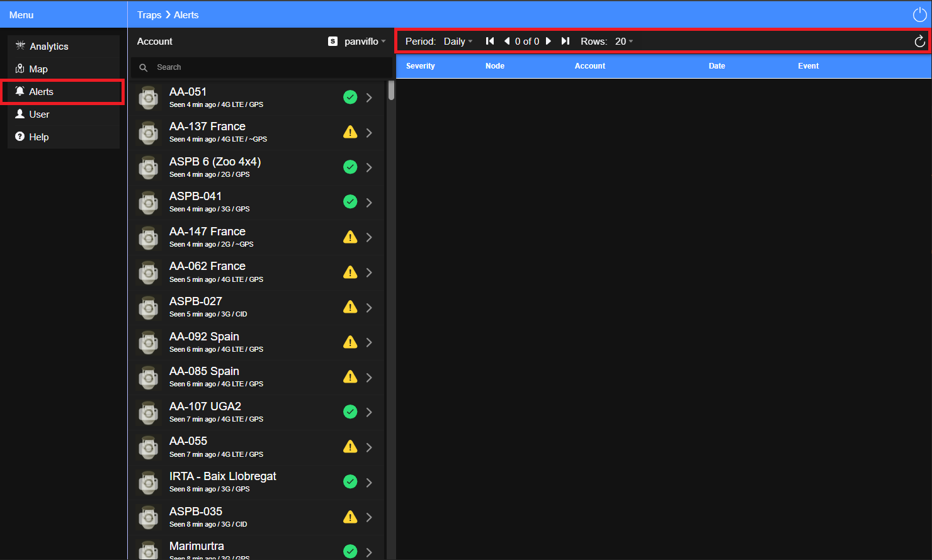Click the warning icon for AA-137 France
Screen dimensions: 932x560
coord(350,132)
